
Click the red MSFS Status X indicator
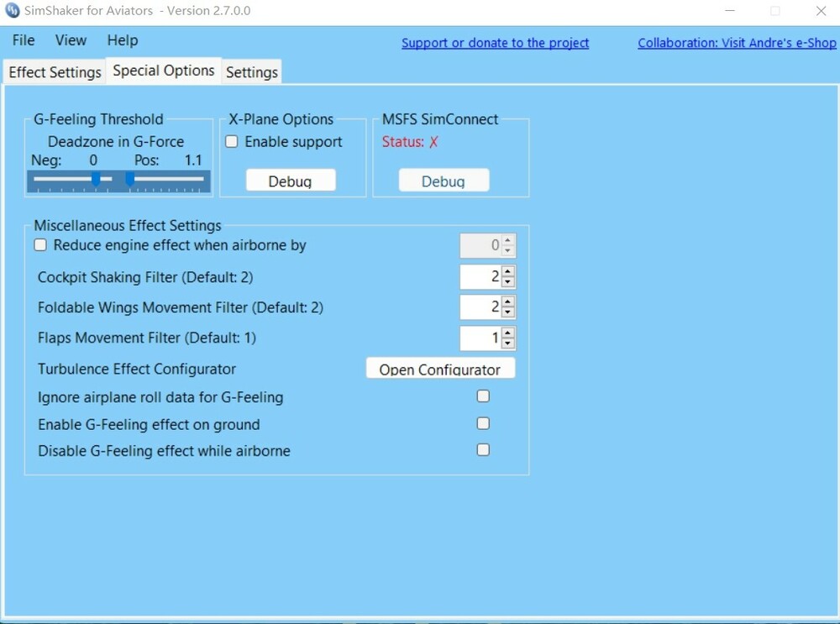[x=433, y=142]
